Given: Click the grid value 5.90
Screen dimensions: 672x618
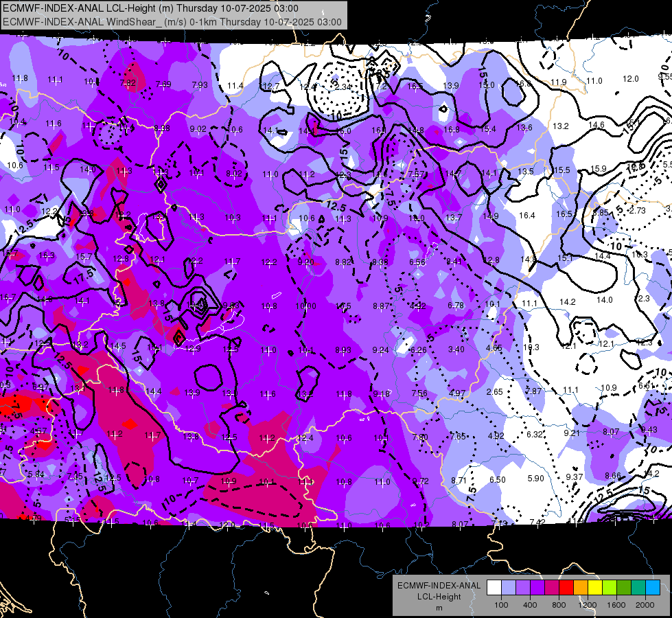Looking at the screenshot, I should click(535, 478).
